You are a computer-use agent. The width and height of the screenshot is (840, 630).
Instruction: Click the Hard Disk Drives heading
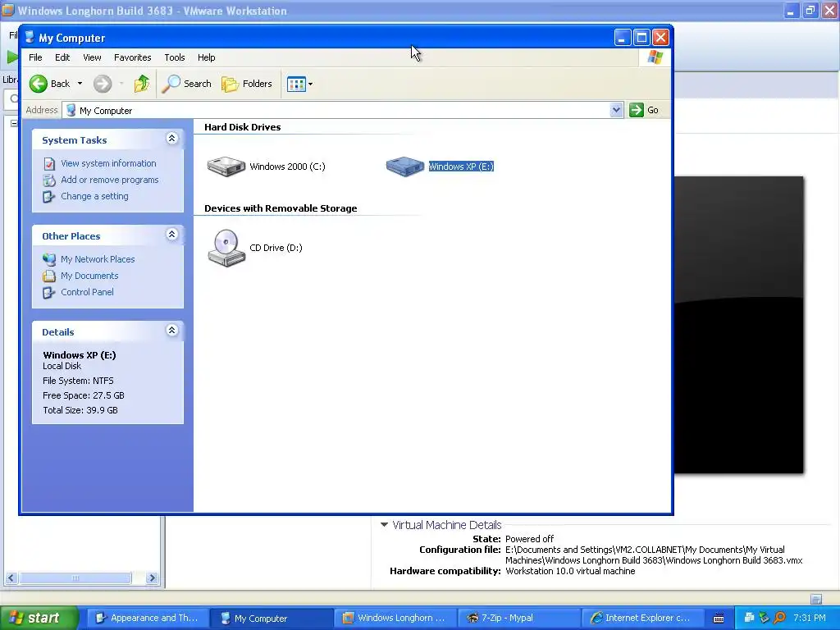tap(242, 127)
